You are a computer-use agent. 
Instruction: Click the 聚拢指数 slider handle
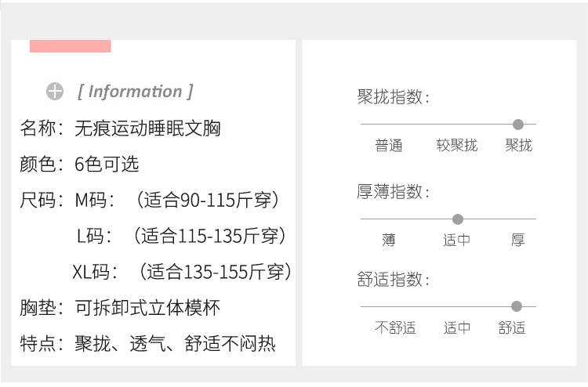518,125
